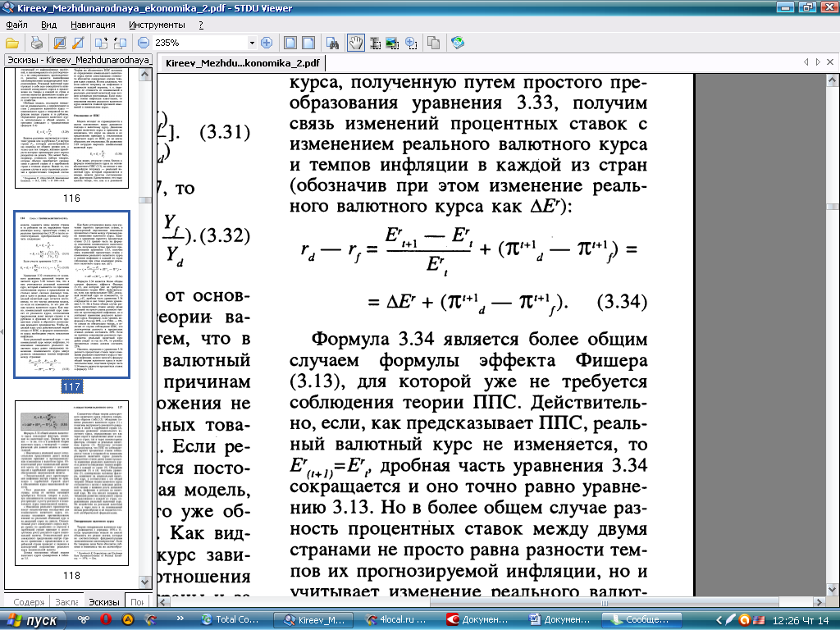Switch to 4local.ru taskbar button
Viewport: 840px width, 630px height.
(x=398, y=620)
